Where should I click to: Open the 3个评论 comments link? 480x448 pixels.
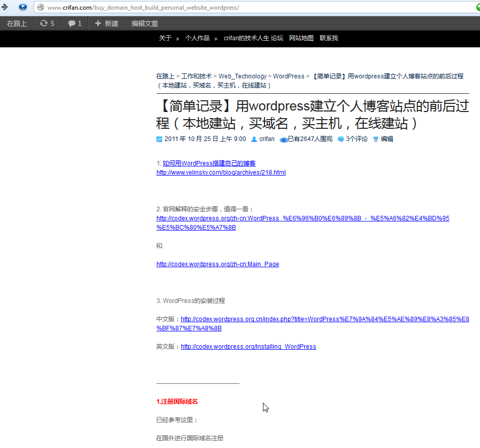coord(357,139)
